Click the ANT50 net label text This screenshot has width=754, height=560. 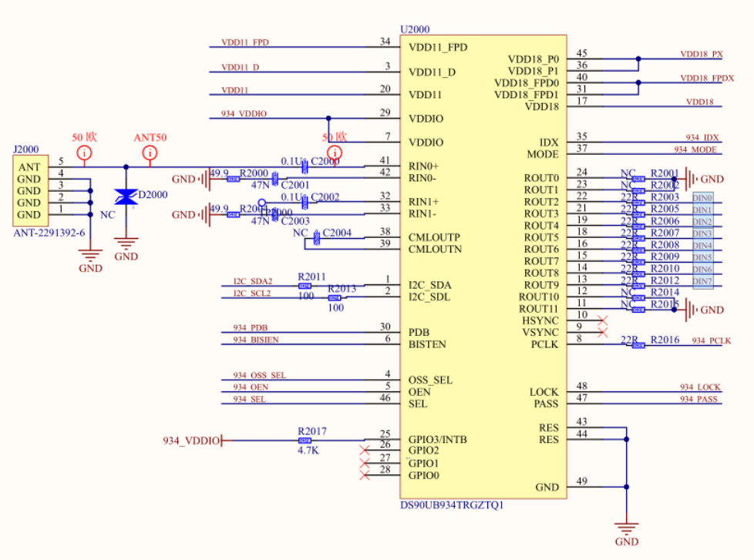click(150, 138)
